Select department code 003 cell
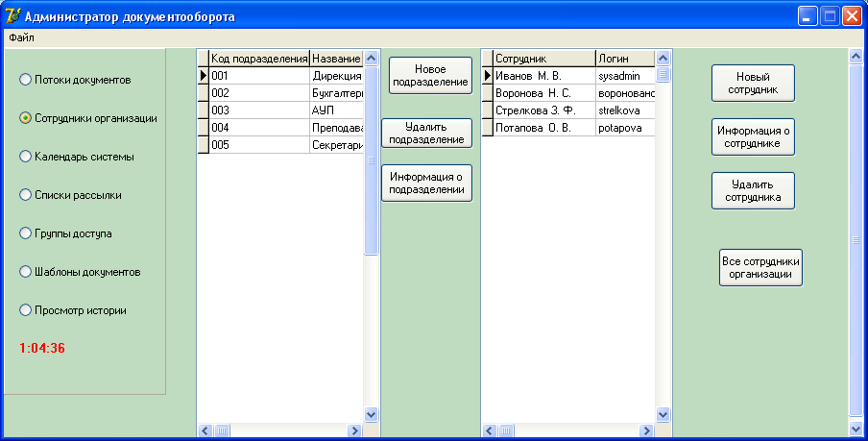 pos(259,110)
